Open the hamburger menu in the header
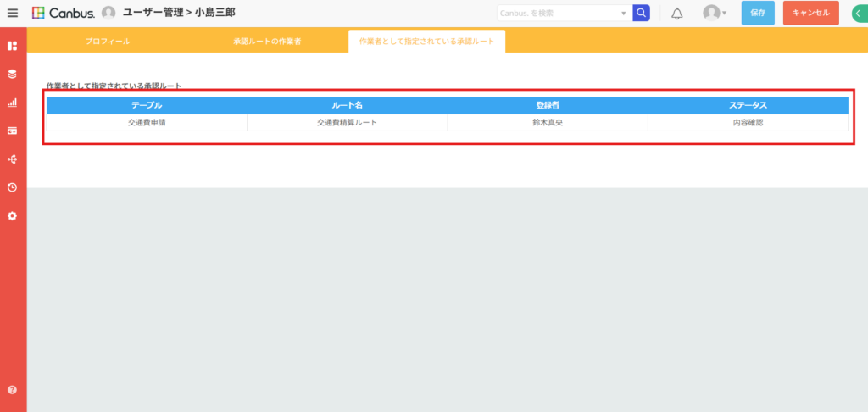This screenshot has height=412, width=868. 12,14
